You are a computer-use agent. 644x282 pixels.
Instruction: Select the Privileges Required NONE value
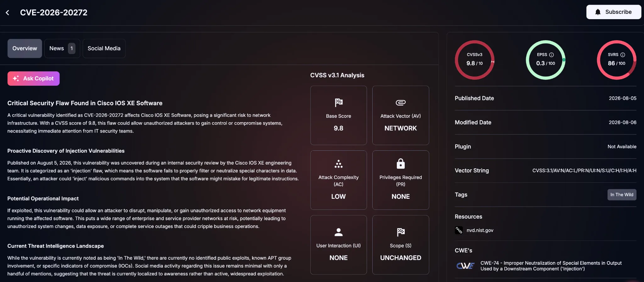pos(401,197)
